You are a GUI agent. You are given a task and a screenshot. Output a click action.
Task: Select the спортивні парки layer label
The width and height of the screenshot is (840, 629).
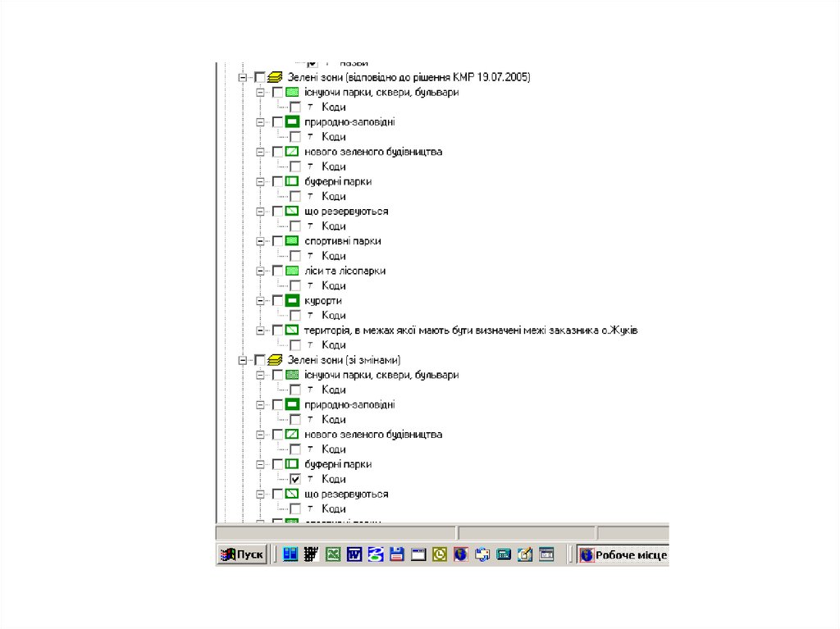[342, 241]
